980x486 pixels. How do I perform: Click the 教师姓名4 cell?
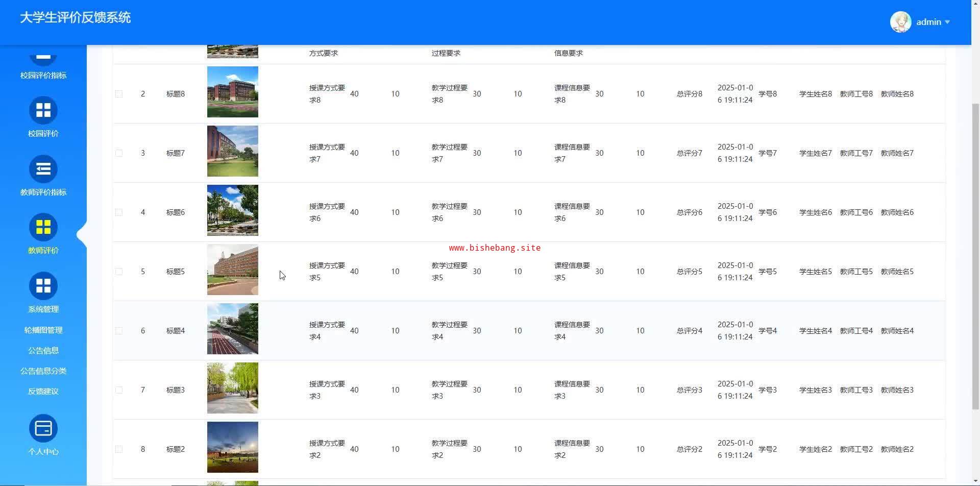click(x=897, y=331)
